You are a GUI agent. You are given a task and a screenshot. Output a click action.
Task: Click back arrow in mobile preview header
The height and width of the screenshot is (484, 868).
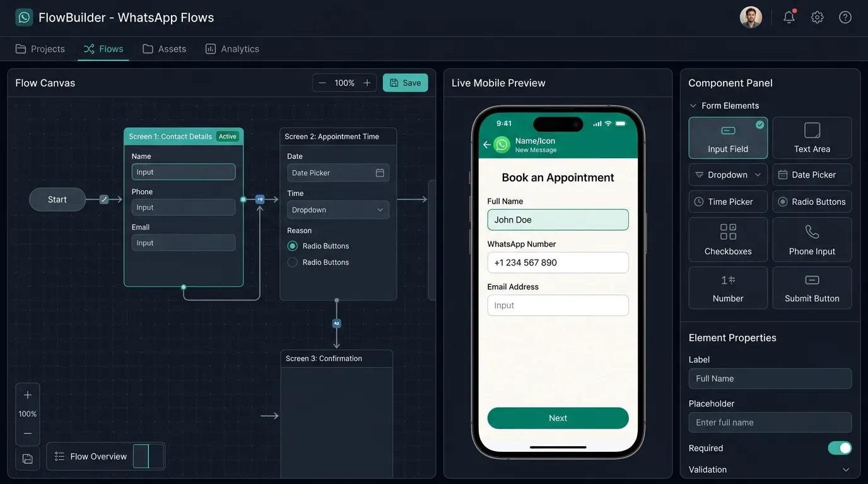(487, 145)
